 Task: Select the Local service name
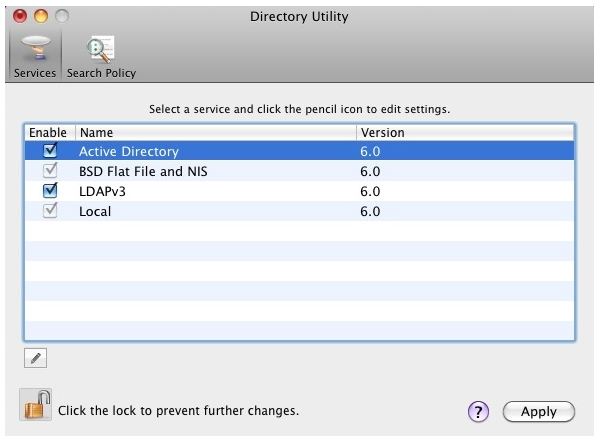point(95,211)
